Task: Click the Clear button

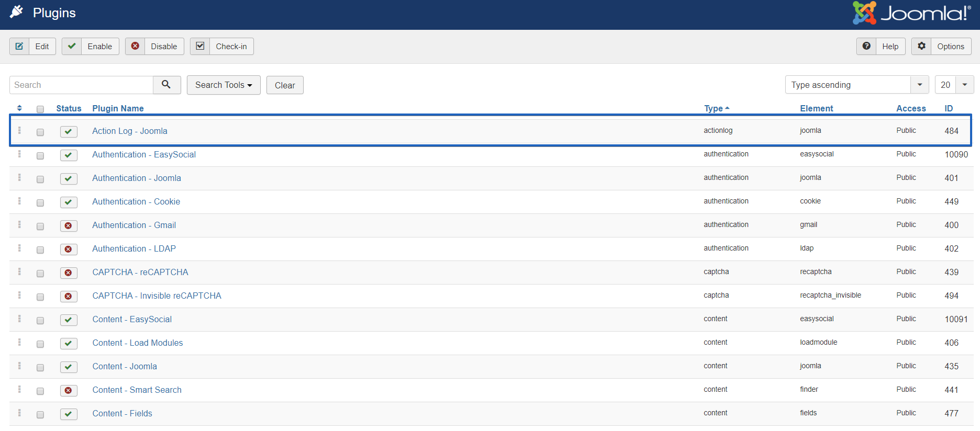Action: coord(285,85)
